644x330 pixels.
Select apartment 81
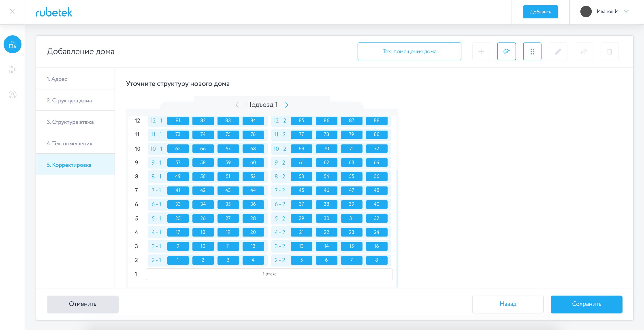pos(178,121)
